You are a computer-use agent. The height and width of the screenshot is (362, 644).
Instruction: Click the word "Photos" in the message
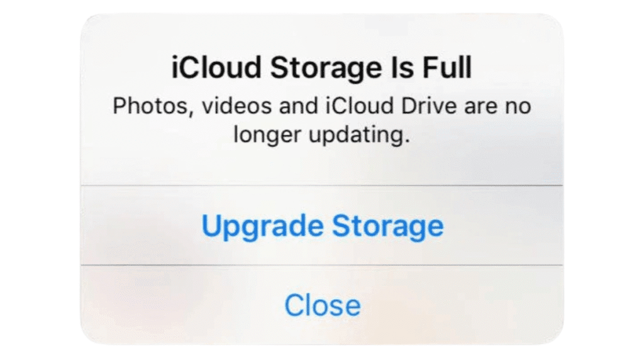[x=150, y=106]
